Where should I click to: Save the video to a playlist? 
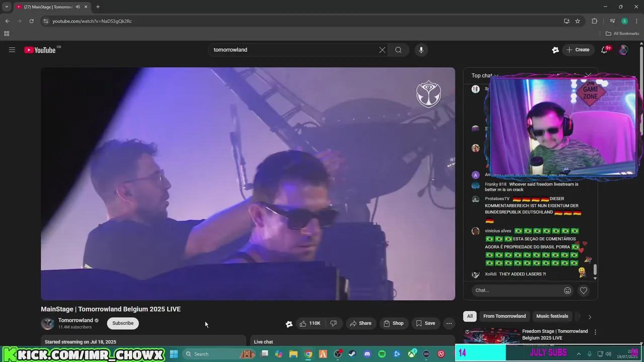[x=425, y=323]
